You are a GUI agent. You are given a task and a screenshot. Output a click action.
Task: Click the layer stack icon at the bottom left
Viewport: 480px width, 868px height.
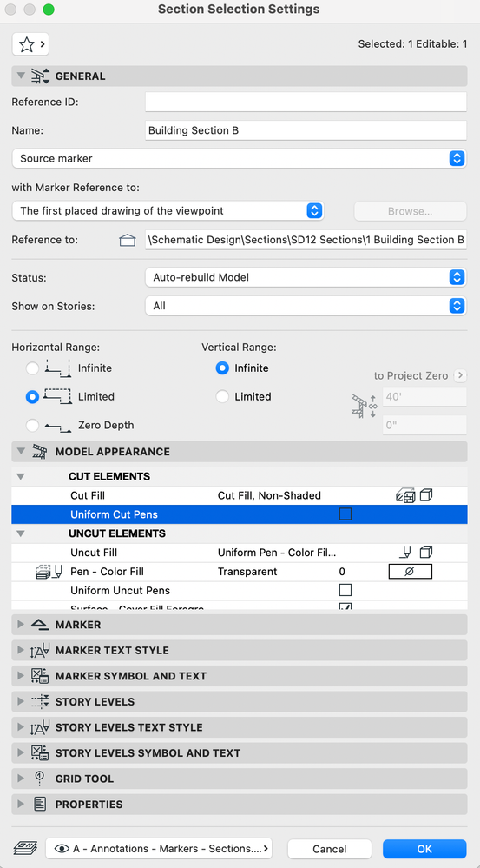[x=25, y=848]
